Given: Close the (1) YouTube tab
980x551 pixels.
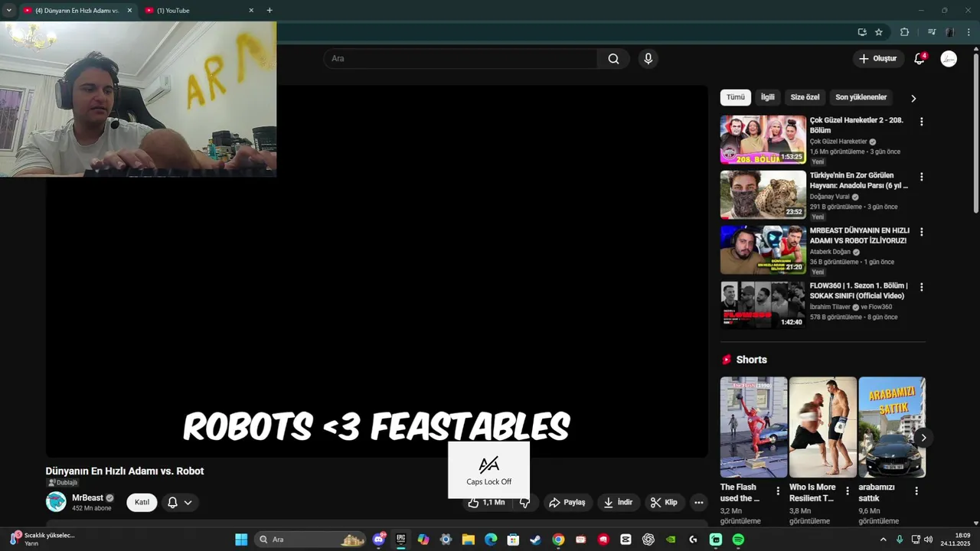Looking at the screenshot, I should 251,11.
